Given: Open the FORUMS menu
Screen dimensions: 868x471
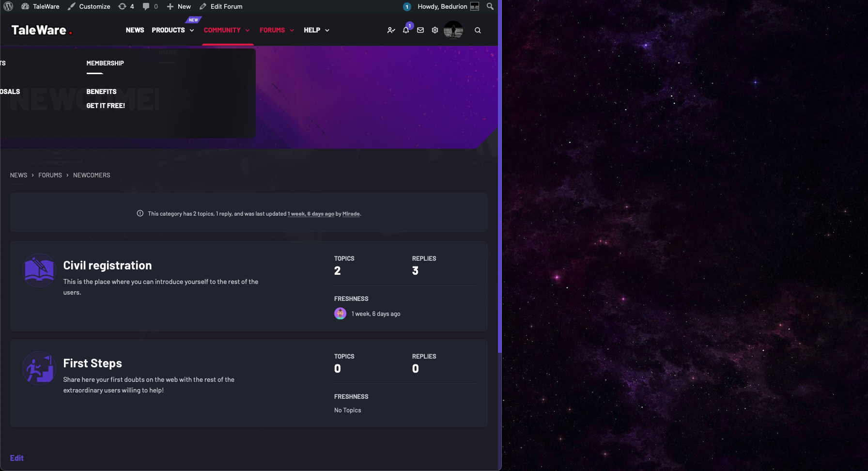Looking at the screenshot, I should [x=272, y=30].
